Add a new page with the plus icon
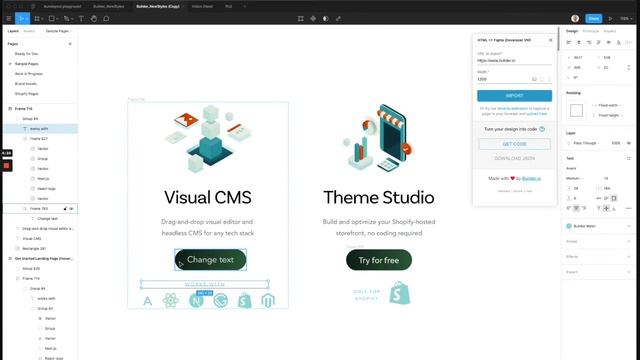This screenshot has width=640, height=360. pos(70,44)
